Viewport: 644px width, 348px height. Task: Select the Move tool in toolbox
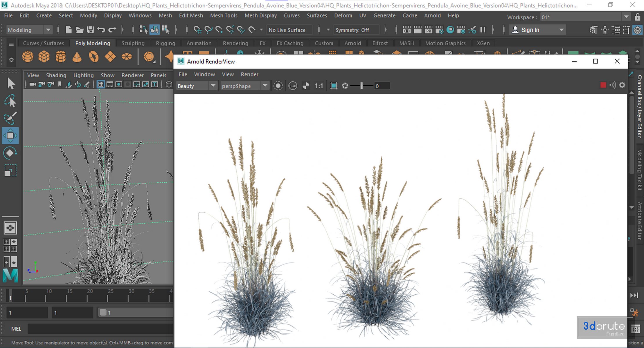(10, 136)
